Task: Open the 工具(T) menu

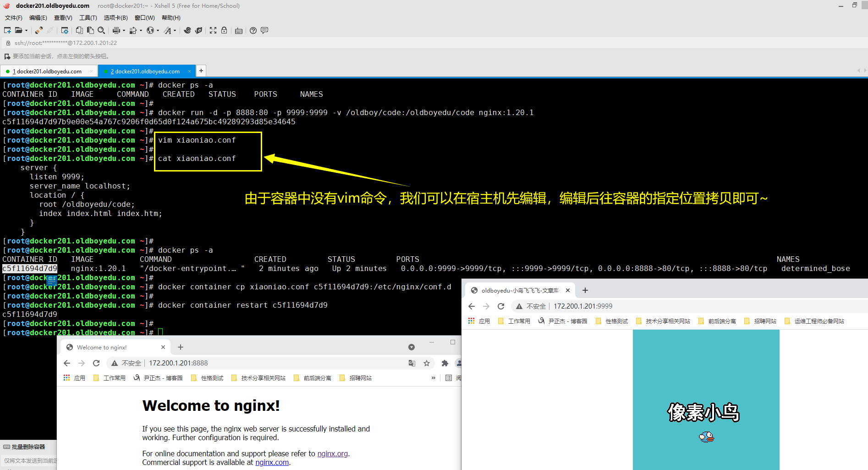Action: [x=88, y=17]
